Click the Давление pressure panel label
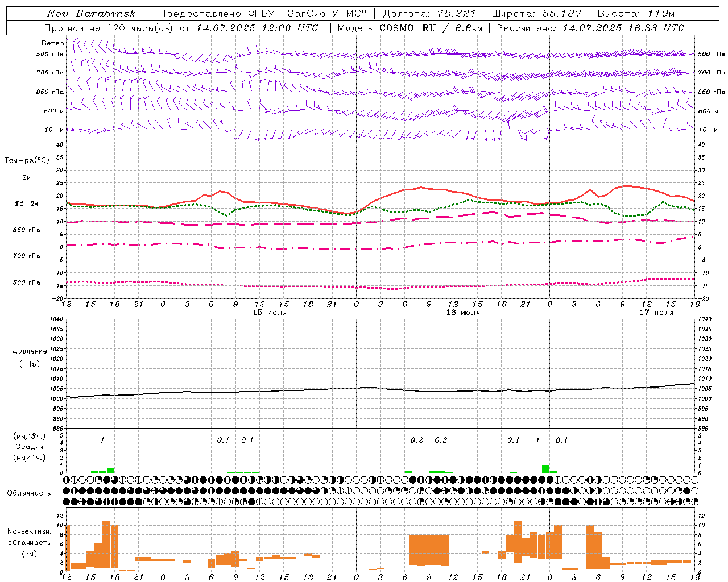 30,351
